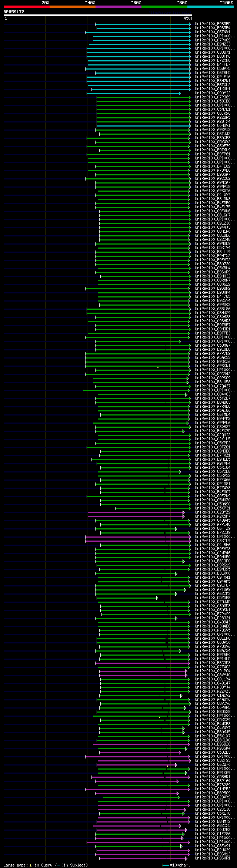The height and width of the screenshot is (868, 237).
Task: Select the UniRef100_A3BL86 label
Action: [213, 309]
